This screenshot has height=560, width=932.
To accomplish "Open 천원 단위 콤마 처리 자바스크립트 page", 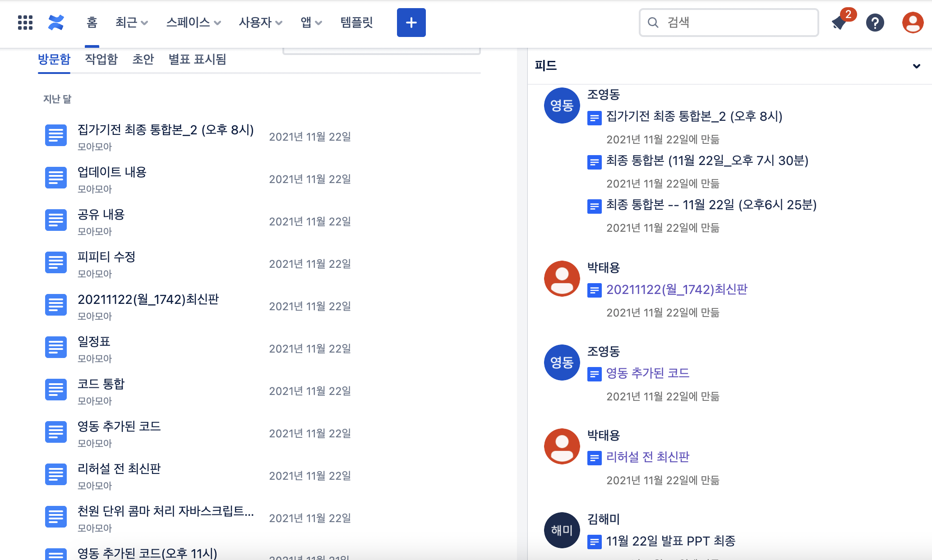I will pos(166,511).
